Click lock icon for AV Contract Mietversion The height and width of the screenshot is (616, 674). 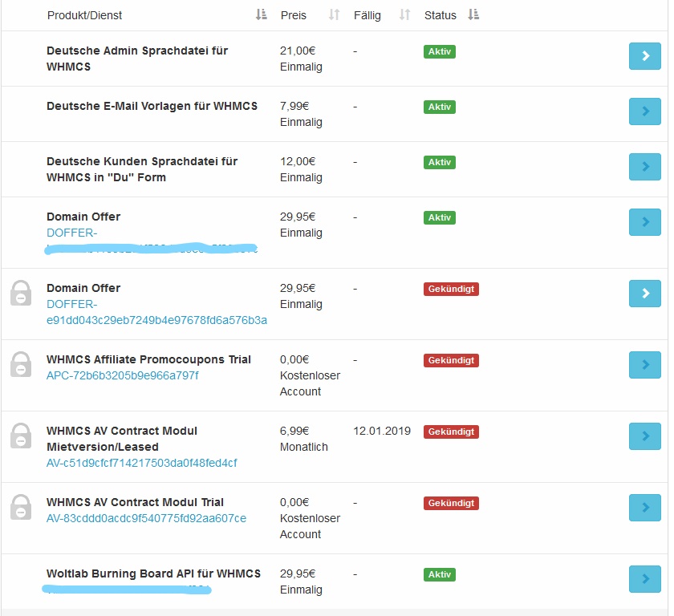pos(21,436)
